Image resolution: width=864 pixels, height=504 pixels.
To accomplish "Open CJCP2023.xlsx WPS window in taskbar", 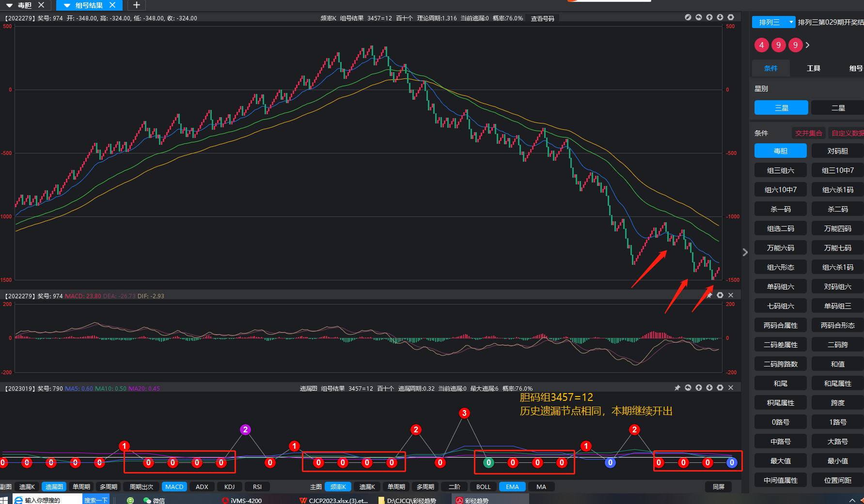I will tap(334, 500).
